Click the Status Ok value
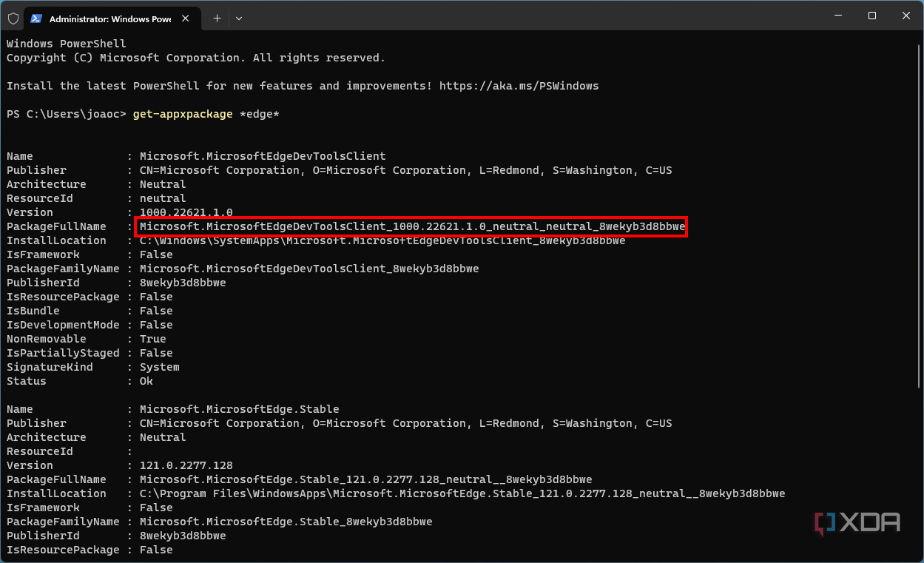This screenshot has width=924, height=563. [x=146, y=381]
